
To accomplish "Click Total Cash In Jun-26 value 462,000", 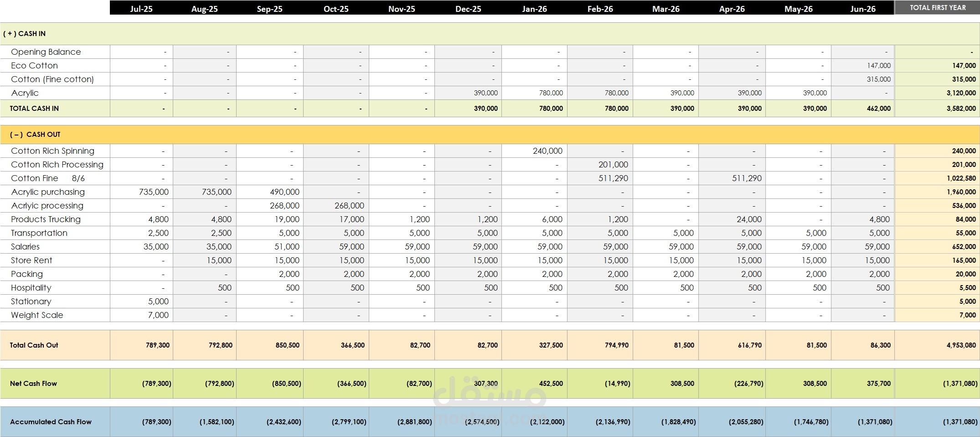I will (x=879, y=109).
